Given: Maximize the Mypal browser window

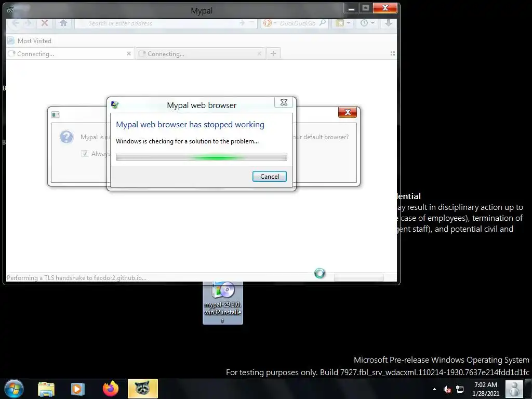Looking at the screenshot, I should pos(366,8).
